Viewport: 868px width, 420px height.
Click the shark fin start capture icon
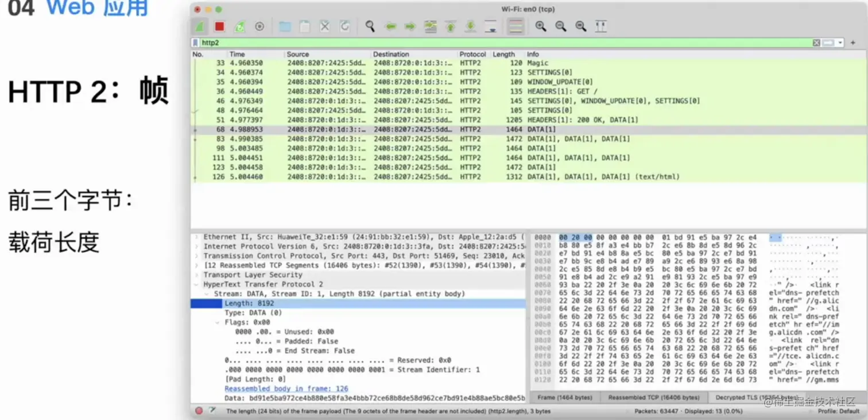pos(200,26)
